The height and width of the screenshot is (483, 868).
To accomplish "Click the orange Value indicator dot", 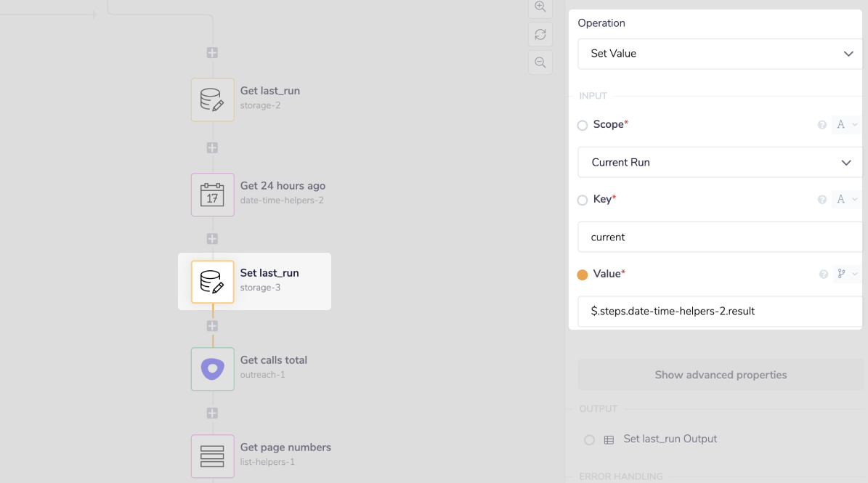I will [583, 275].
